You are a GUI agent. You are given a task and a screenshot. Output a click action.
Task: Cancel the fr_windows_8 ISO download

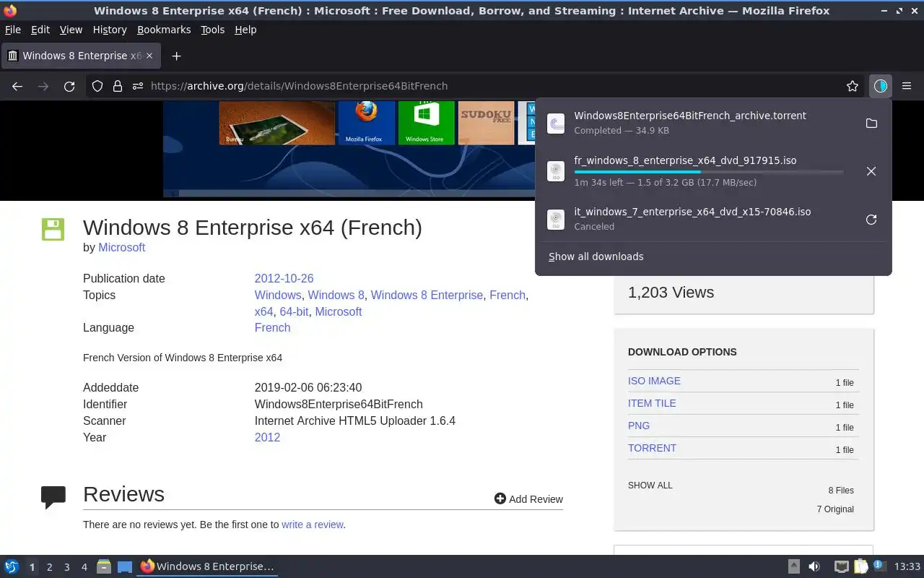click(x=871, y=171)
